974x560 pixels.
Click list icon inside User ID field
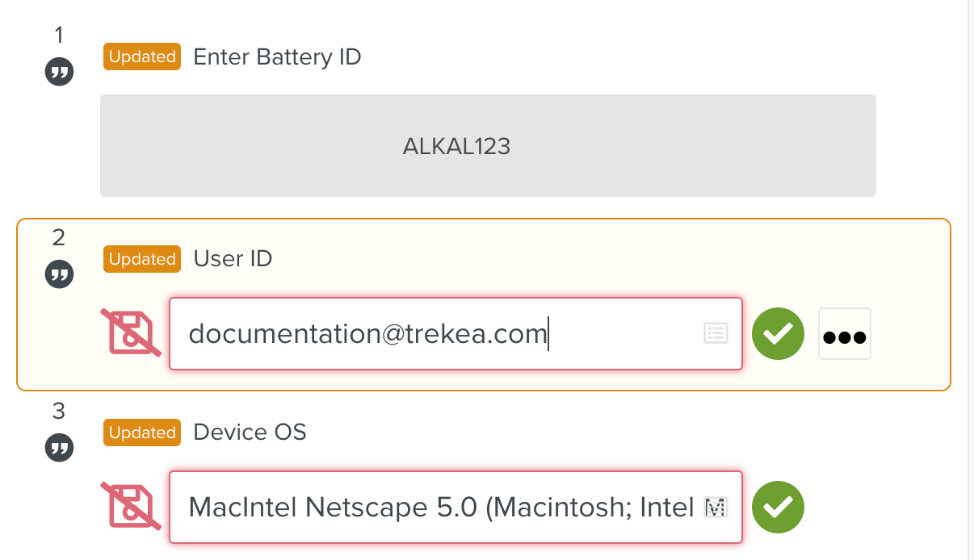click(716, 333)
